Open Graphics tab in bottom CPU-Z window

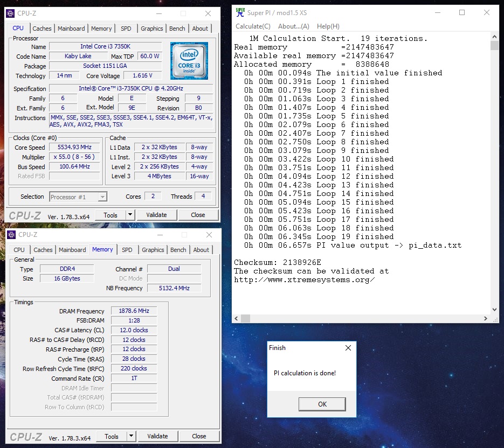pyautogui.click(x=153, y=249)
